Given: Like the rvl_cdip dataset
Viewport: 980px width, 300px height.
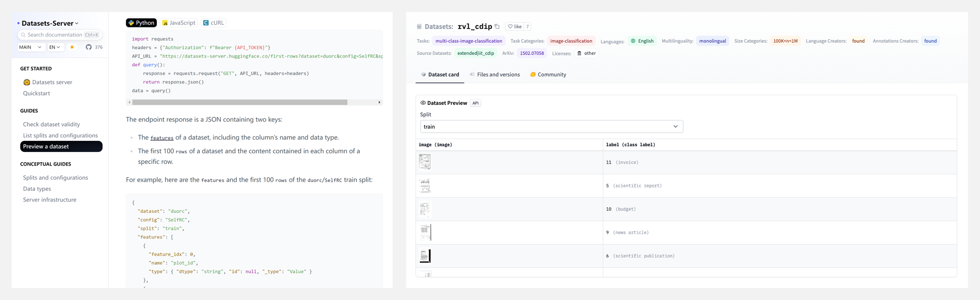Looking at the screenshot, I should (x=515, y=26).
